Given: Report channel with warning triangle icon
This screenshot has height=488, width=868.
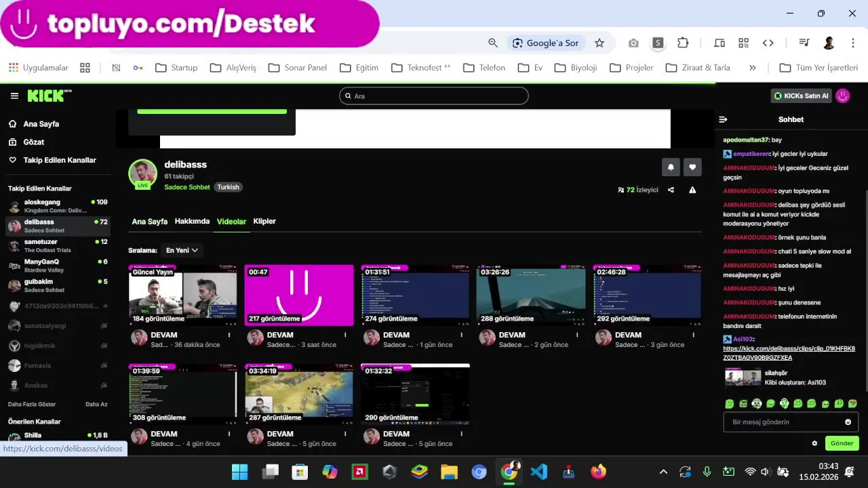Looking at the screenshot, I should point(692,190).
